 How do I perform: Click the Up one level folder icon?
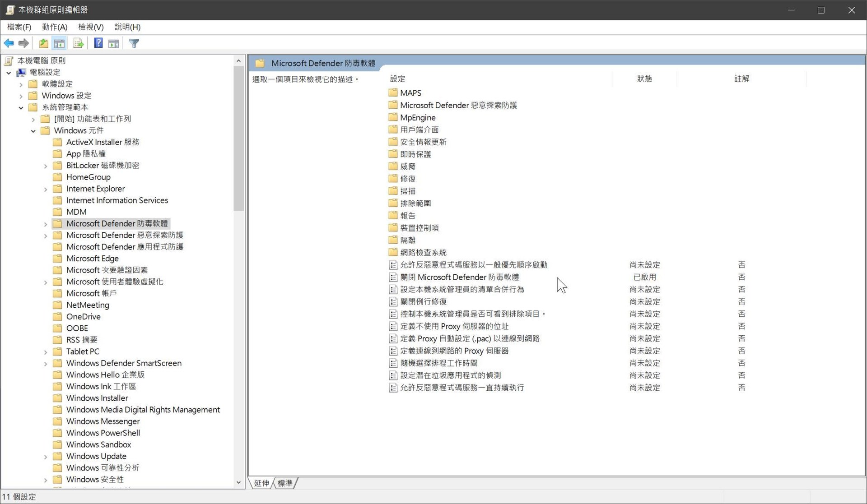click(43, 43)
